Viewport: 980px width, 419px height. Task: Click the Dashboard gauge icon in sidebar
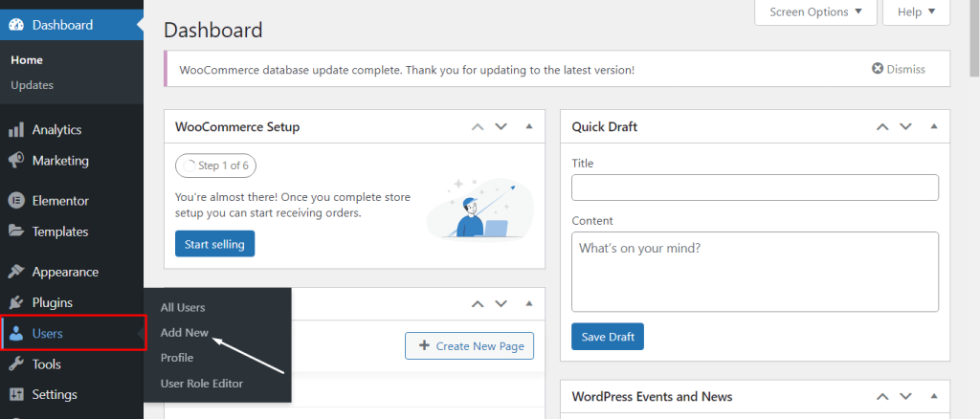(16, 25)
